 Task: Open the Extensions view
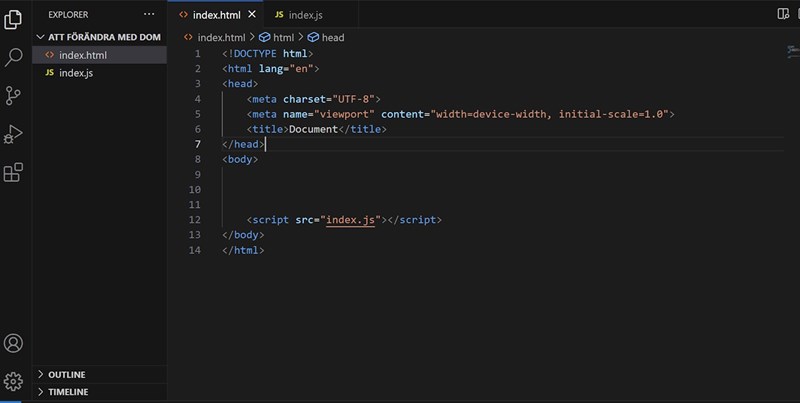[14, 172]
